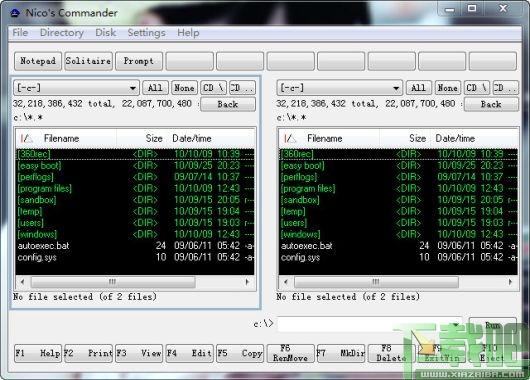Screen dimensions: 530x380
Task: Open the command line history dropdown
Action: click(x=456, y=325)
